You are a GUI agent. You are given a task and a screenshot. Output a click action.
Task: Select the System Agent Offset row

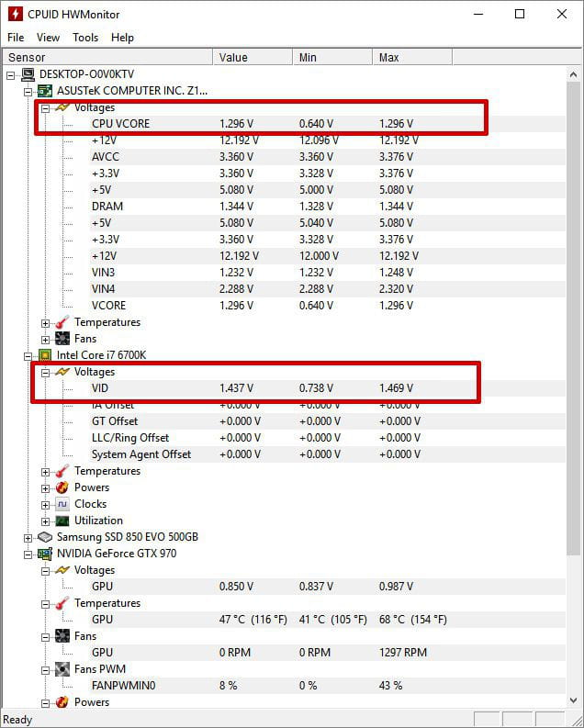coord(328,454)
